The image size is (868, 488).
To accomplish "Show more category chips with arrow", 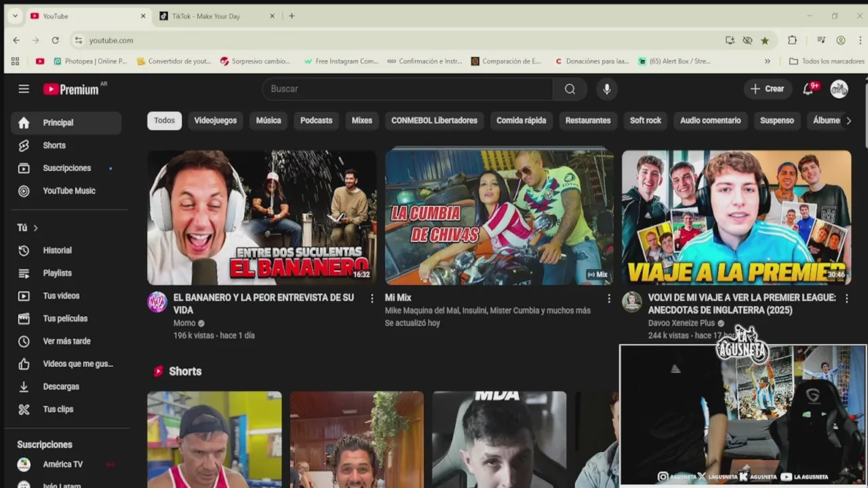I will (848, 121).
